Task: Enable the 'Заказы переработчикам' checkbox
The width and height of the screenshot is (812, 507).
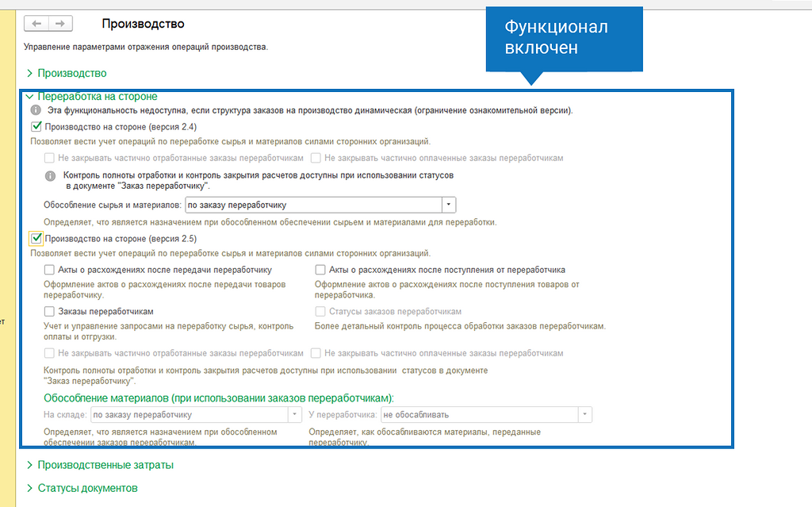Action: click(x=49, y=312)
